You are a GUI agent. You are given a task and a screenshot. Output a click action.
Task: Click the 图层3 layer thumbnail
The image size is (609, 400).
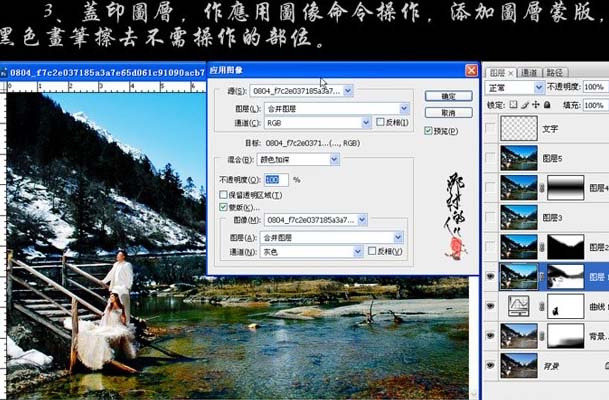pyautogui.click(x=520, y=216)
